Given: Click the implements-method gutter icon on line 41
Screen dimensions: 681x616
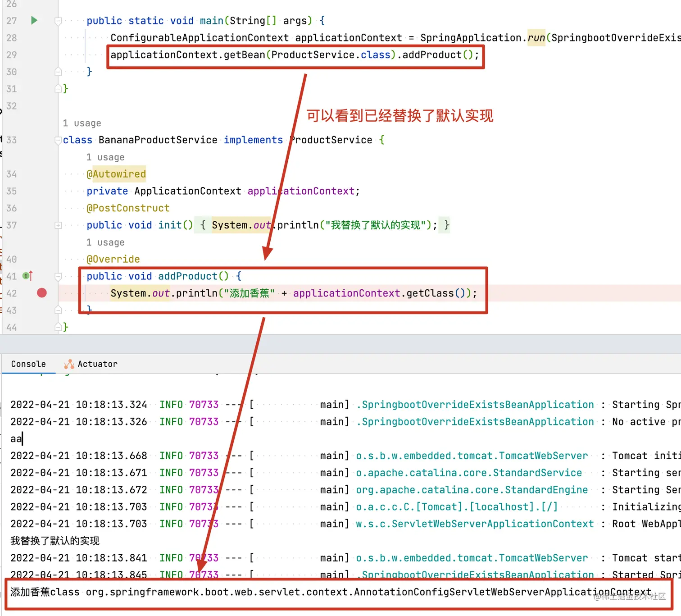Looking at the screenshot, I should (x=28, y=276).
